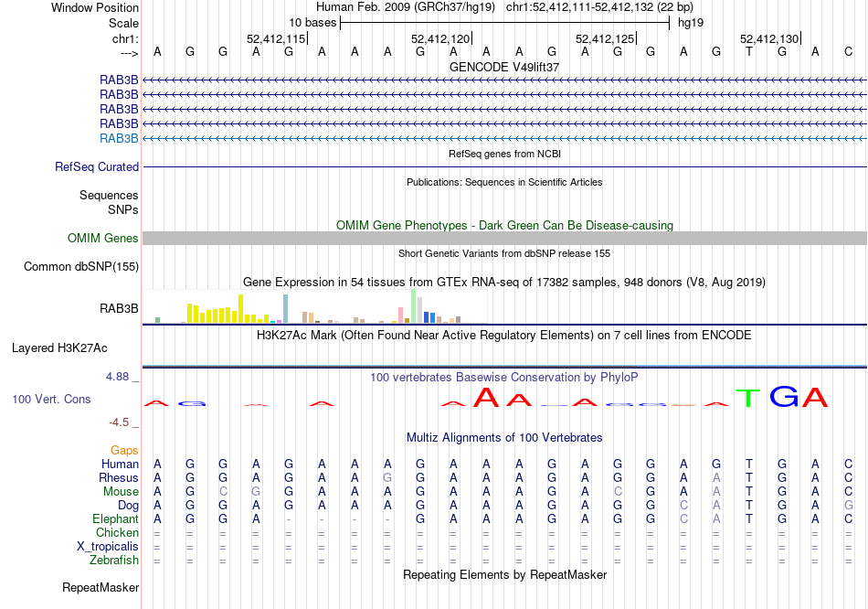
Task: Click the Scale track label
Action: pos(123,23)
